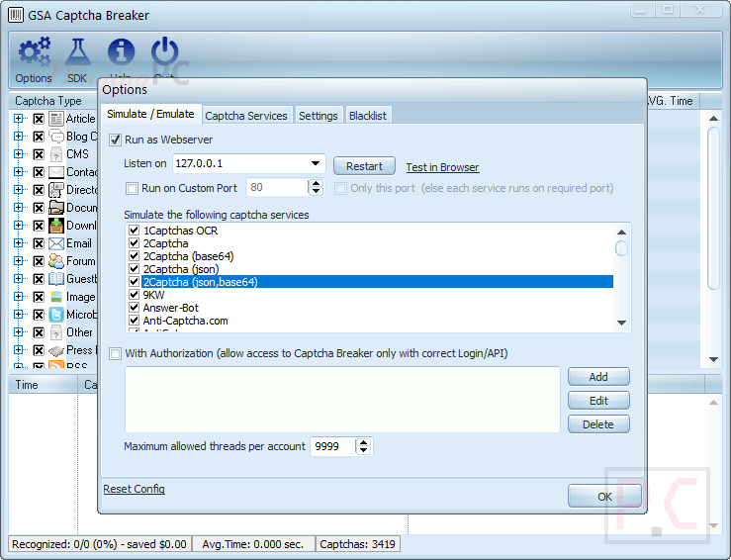This screenshot has width=731, height=560.
Task: Toggle the Article captcha type checkbox
Action: click(x=39, y=119)
